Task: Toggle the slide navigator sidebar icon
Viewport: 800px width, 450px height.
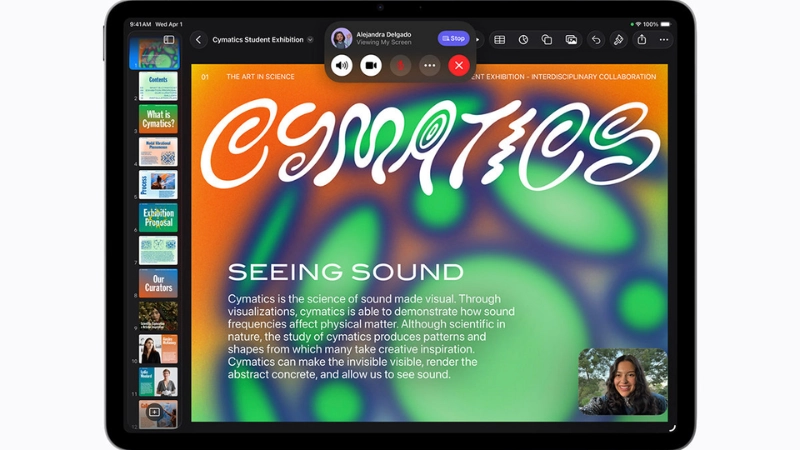Action: 169,39
